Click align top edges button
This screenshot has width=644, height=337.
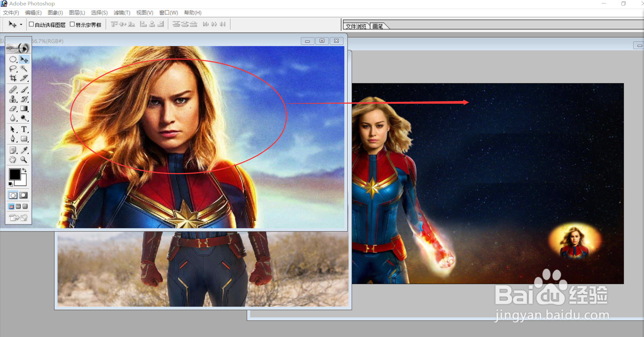point(114,24)
